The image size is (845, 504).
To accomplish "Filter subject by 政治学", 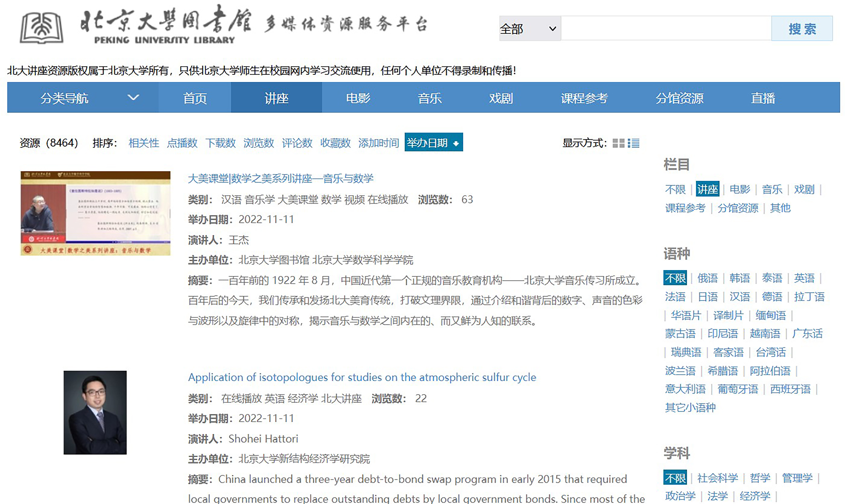I will (x=680, y=496).
